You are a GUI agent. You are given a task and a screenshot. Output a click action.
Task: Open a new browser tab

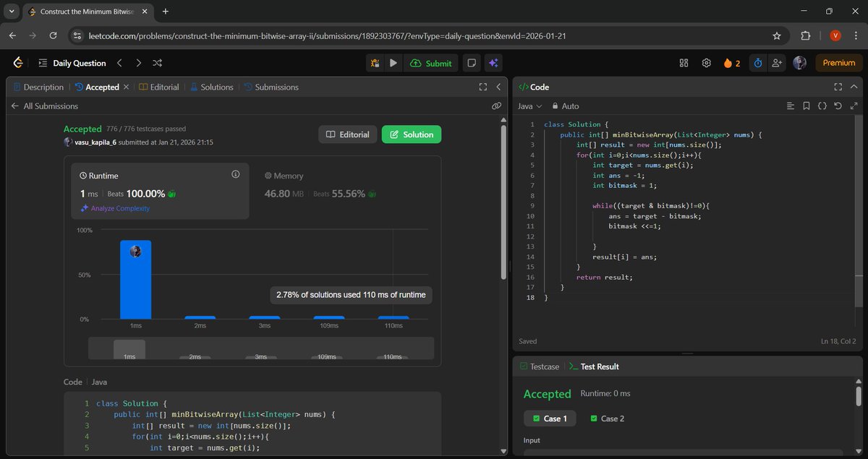click(165, 12)
